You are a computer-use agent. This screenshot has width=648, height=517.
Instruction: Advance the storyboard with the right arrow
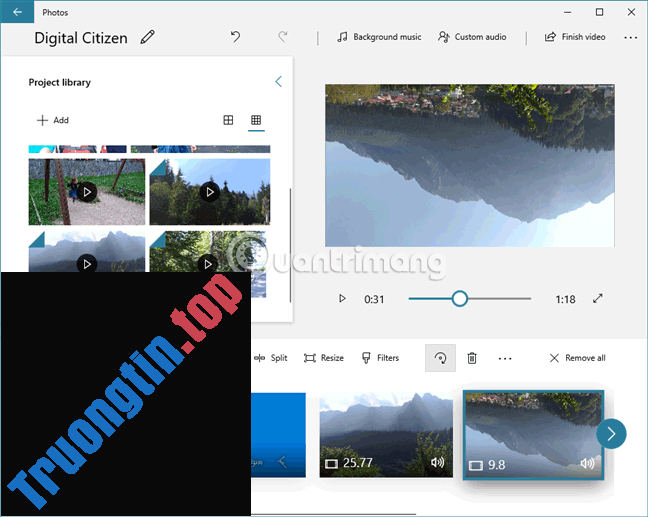coord(611,434)
